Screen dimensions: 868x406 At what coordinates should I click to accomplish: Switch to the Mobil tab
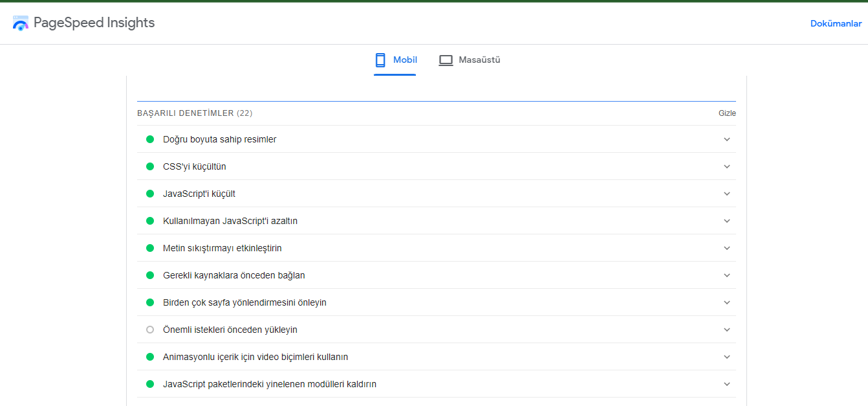[x=405, y=60]
